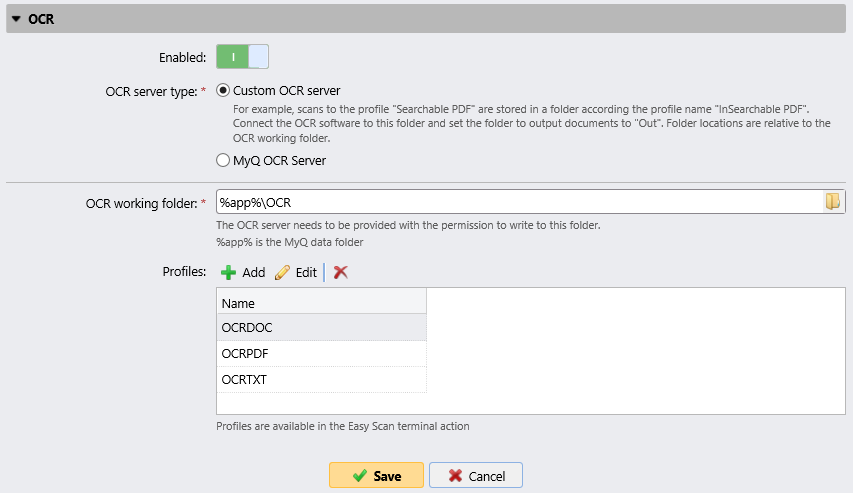Click the red X icon on Cancel

455,476
